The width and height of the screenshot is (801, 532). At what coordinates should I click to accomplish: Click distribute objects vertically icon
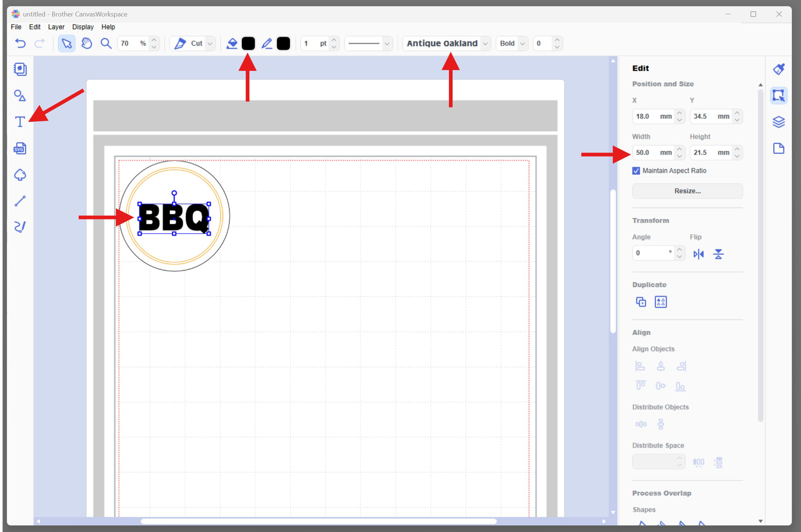661,424
